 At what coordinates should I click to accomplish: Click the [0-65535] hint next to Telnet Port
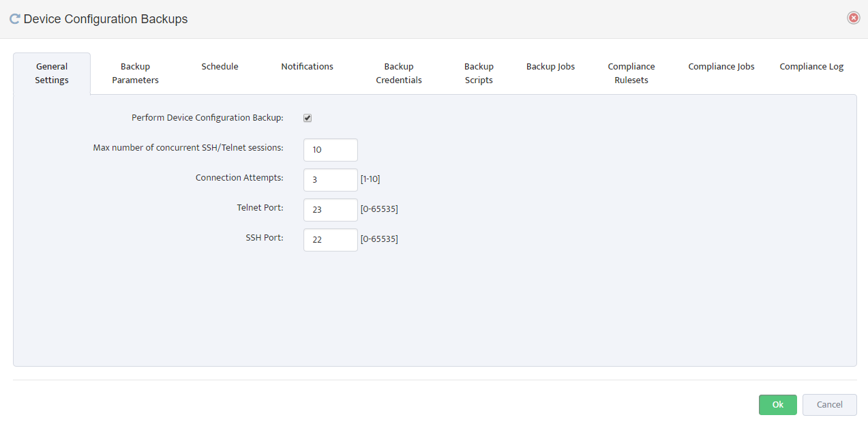(379, 209)
